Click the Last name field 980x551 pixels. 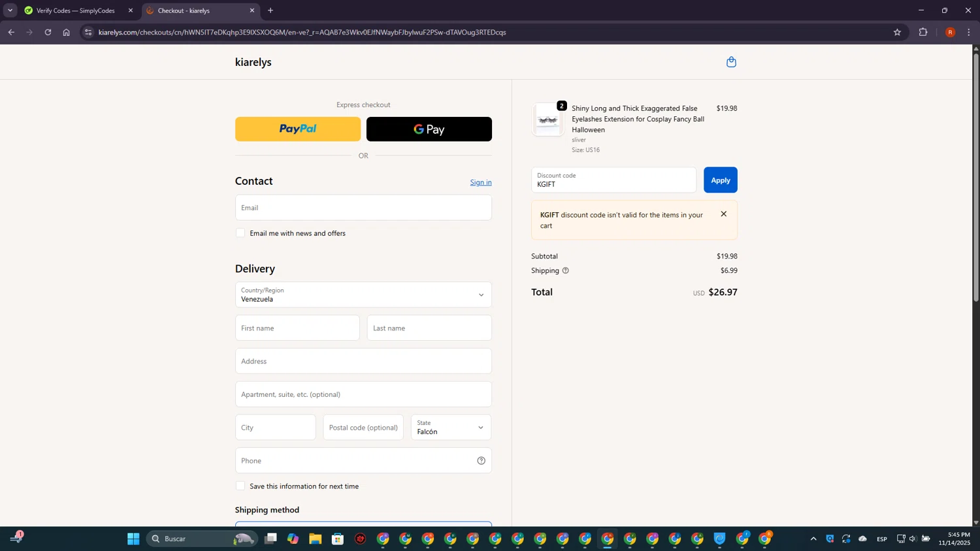429,328
